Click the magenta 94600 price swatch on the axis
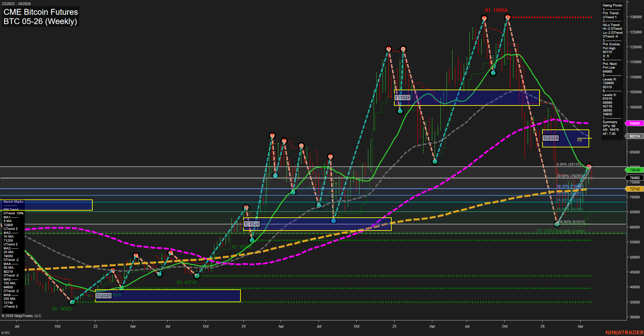The image size is (644, 336). (x=634, y=123)
